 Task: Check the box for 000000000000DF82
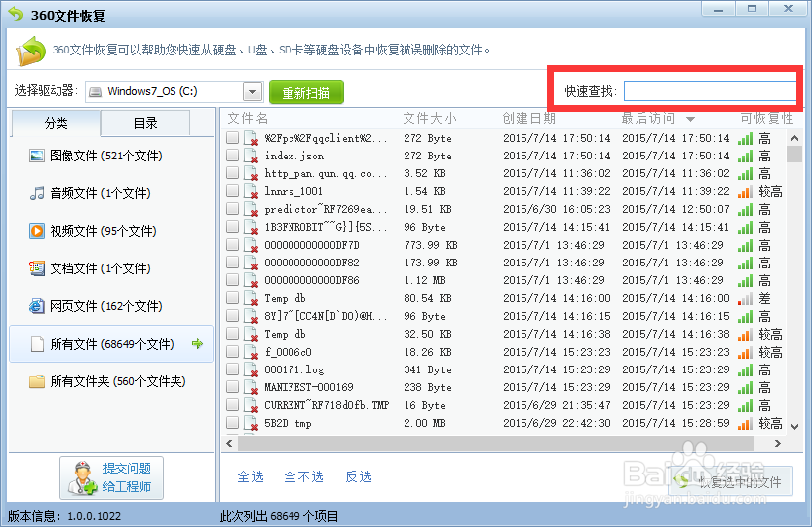tap(233, 263)
